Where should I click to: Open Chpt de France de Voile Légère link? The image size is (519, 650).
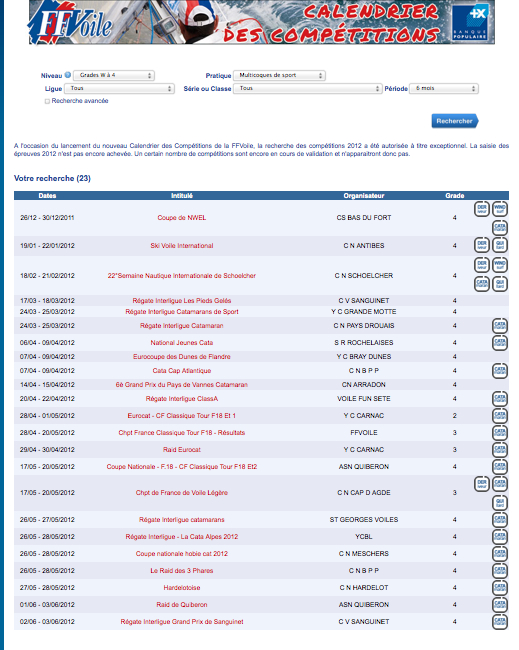pyautogui.click(x=182, y=493)
